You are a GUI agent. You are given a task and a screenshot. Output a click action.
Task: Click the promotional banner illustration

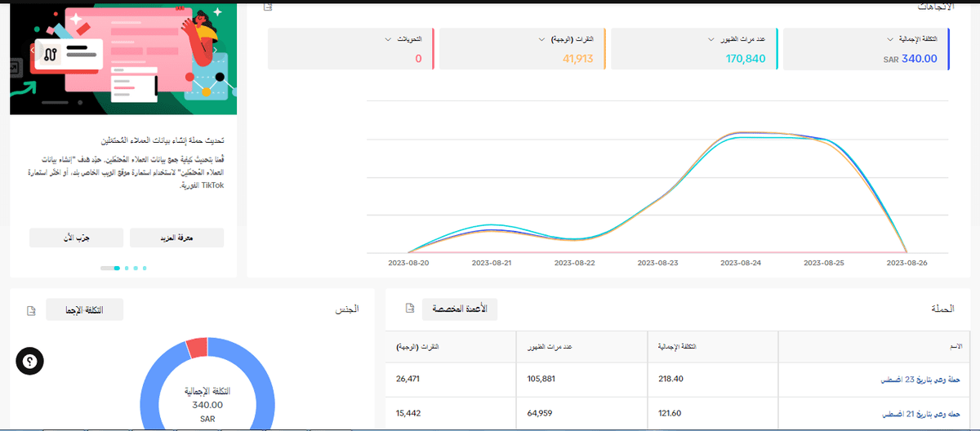[x=122, y=57]
